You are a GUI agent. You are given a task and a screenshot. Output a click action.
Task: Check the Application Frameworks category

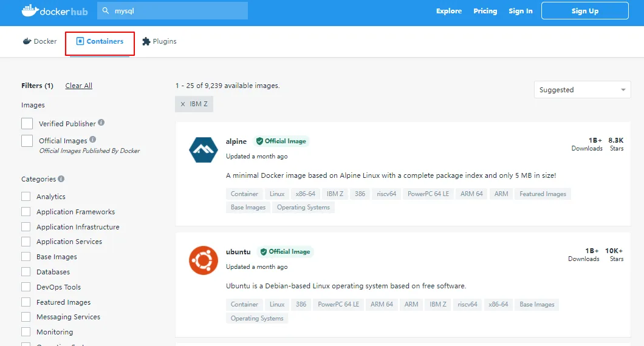click(26, 211)
